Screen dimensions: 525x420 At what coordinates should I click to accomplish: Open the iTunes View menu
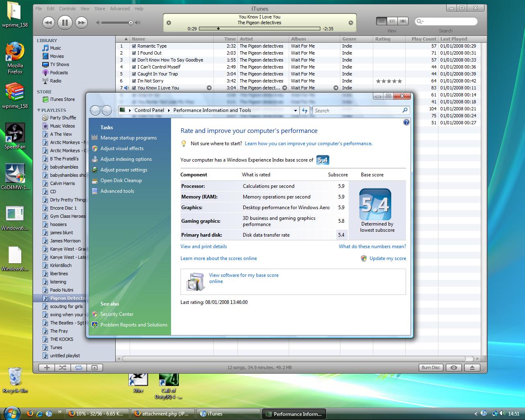coord(85,9)
